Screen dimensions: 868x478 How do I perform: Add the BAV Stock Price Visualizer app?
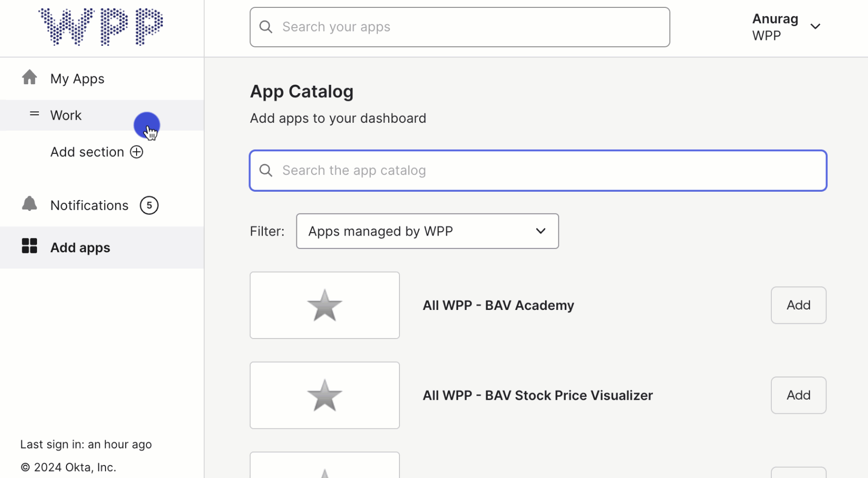point(798,395)
